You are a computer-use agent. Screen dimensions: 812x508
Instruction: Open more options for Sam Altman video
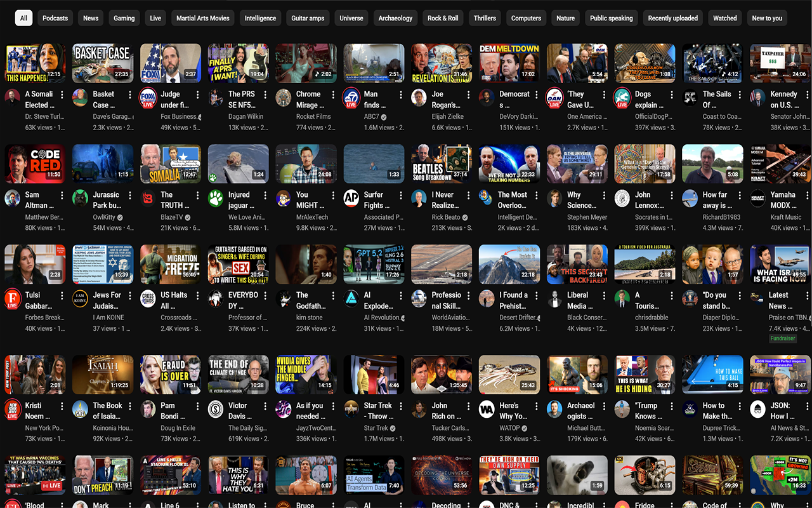click(62, 196)
